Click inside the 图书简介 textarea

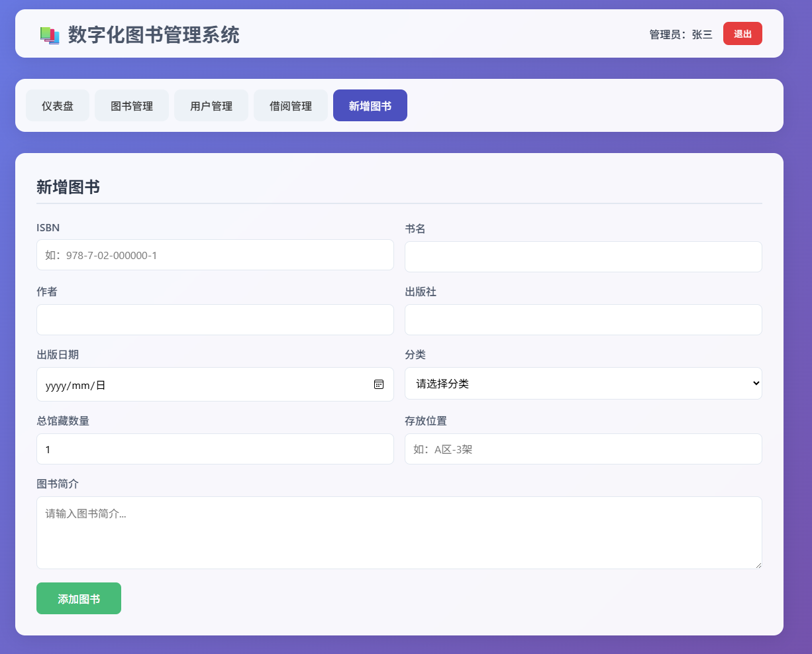(399, 533)
